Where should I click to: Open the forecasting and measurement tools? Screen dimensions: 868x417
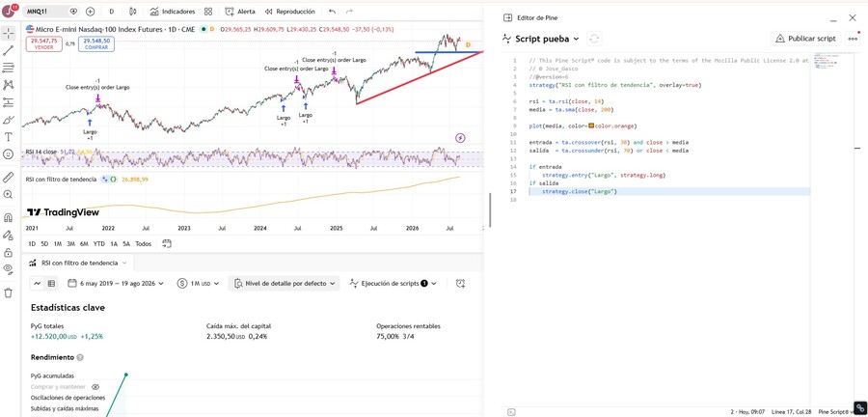point(9,102)
